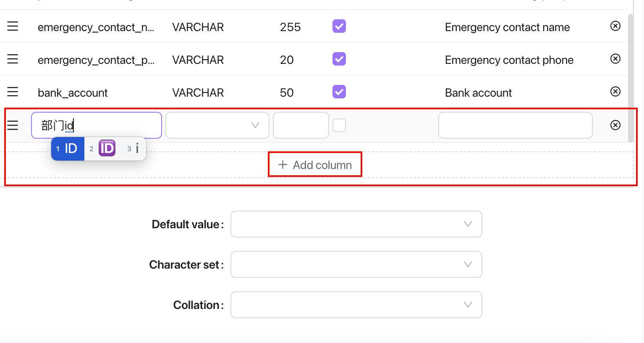Check the empty checkbox on the new column row
The height and width of the screenshot is (343, 644).
pyautogui.click(x=339, y=125)
